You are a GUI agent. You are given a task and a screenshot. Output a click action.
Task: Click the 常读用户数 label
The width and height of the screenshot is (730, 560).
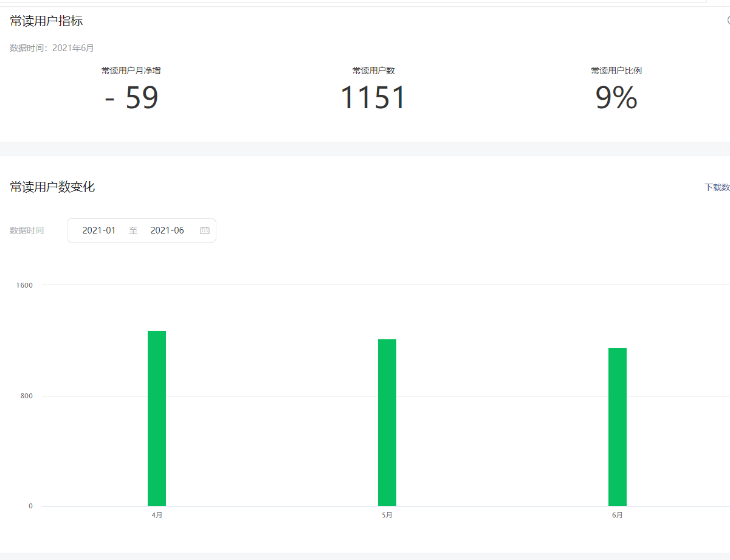(x=374, y=71)
